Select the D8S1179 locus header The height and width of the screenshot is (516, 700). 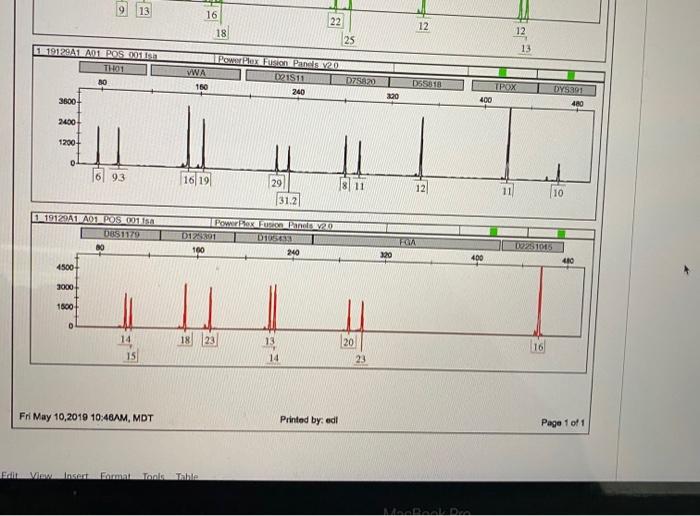[121, 234]
